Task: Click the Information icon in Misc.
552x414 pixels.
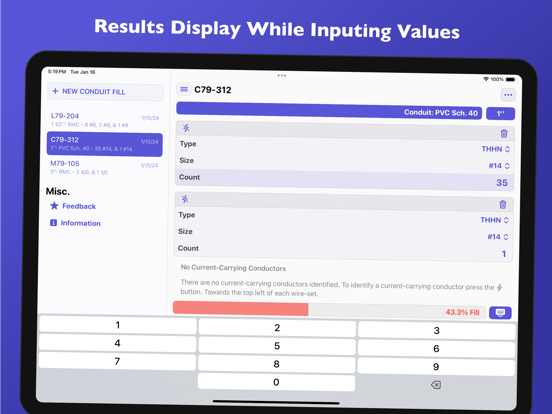Action: click(54, 222)
